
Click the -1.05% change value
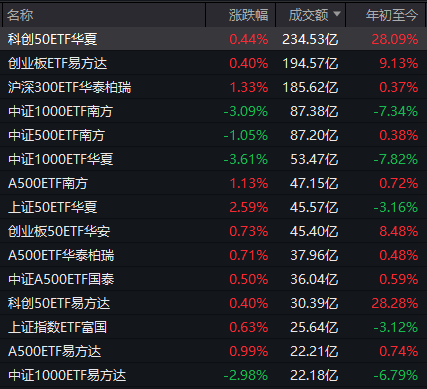tap(246, 135)
